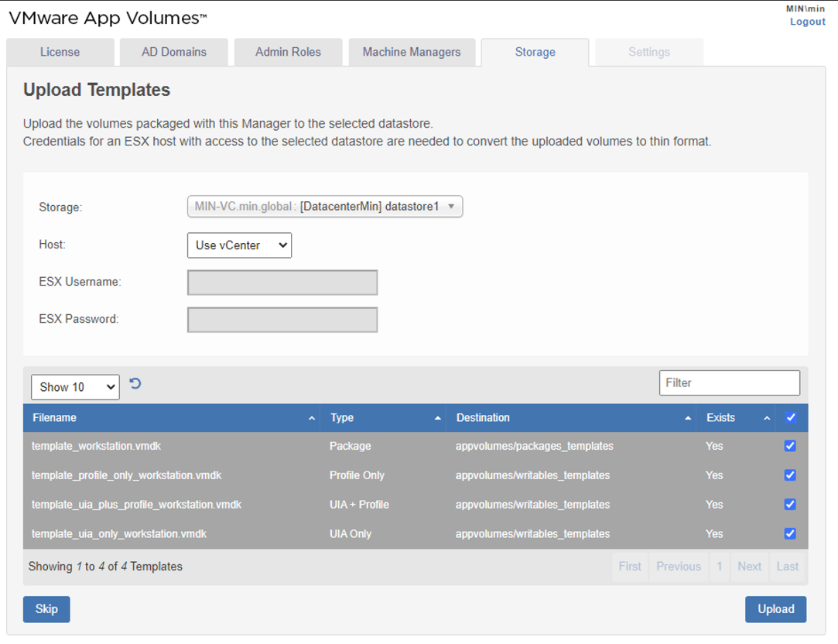838x644 pixels.
Task: Click the ESX Username field
Action: click(x=282, y=283)
